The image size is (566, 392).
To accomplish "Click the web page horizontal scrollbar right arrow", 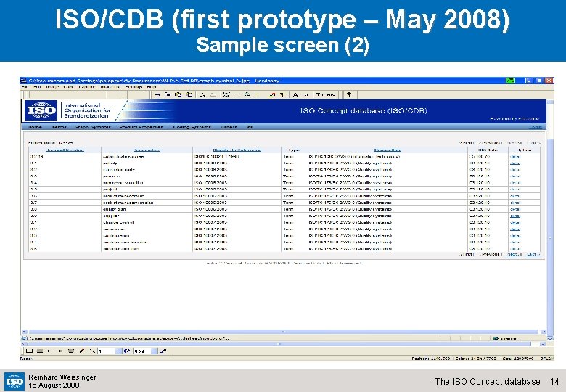I will tap(544, 331).
